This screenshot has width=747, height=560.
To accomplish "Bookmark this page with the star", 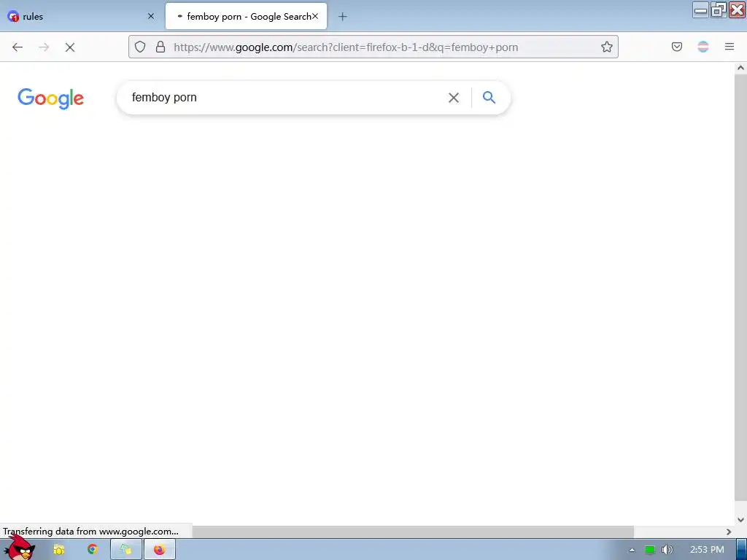I will (606, 47).
